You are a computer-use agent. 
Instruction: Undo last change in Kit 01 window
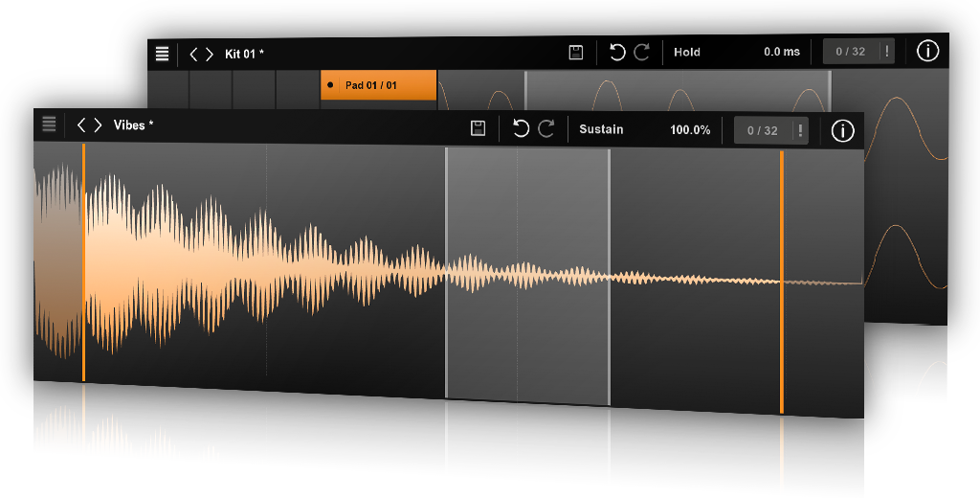pos(617,52)
